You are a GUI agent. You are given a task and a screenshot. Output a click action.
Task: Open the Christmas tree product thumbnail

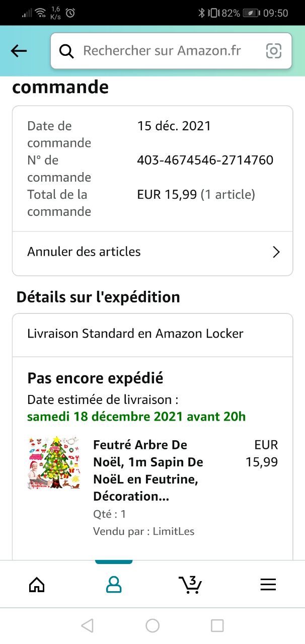[x=54, y=463]
